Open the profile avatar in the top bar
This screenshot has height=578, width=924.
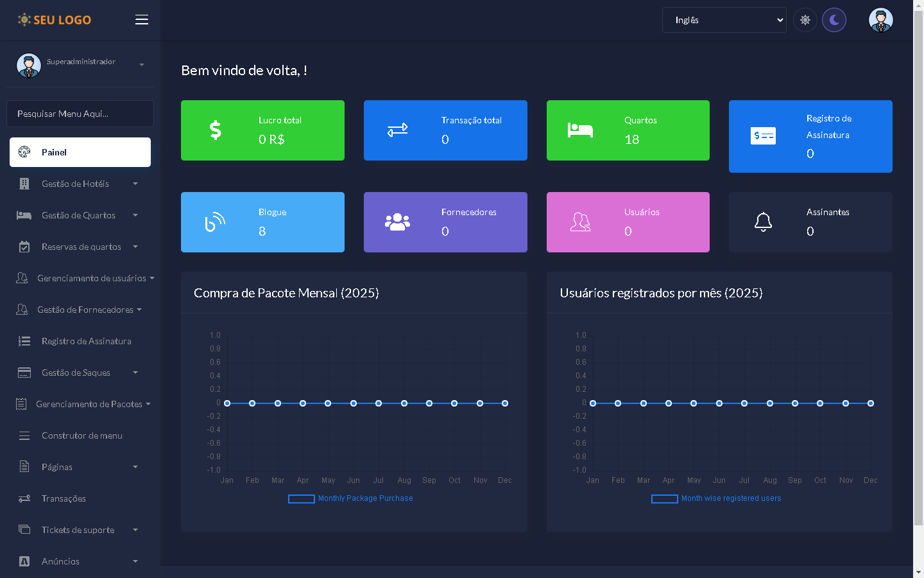pos(880,20)
